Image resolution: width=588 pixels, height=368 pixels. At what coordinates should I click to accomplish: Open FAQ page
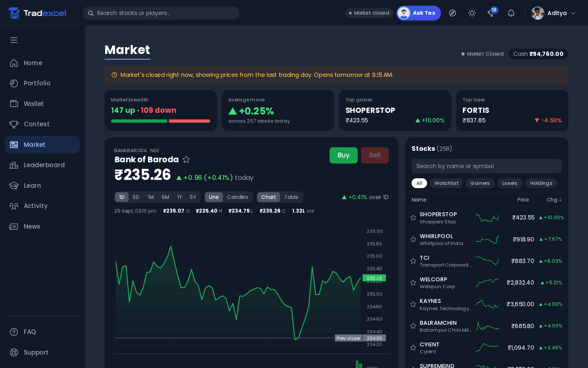click(x=42, y=332)
